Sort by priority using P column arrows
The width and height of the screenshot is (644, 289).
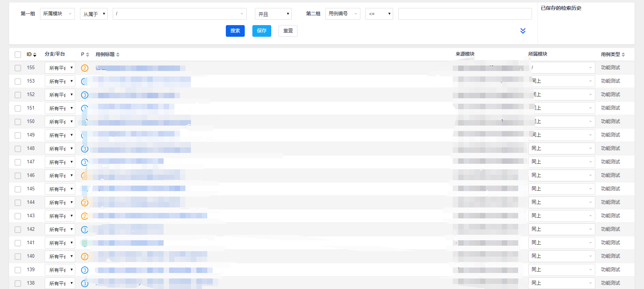(x=87, y=55)
